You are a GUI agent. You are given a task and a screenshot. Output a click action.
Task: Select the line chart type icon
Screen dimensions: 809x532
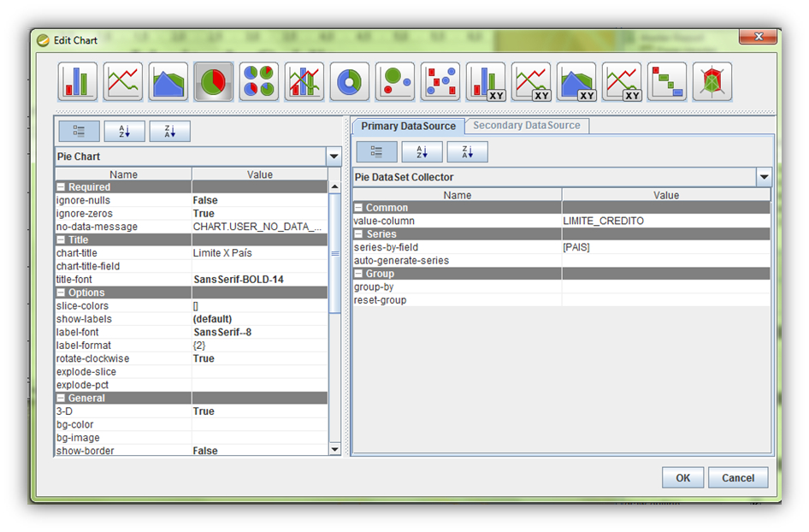[123, 82]
